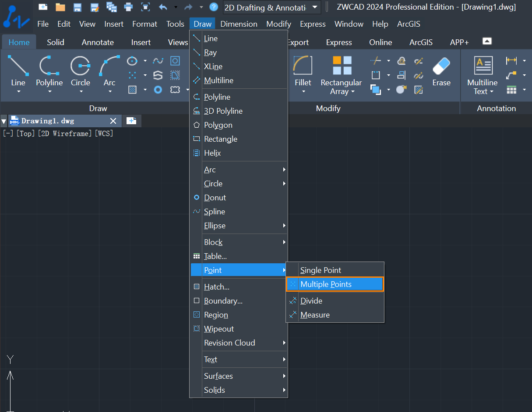
Task: Select Helix from the Draw menu
Action: click(x=239, y=153)
